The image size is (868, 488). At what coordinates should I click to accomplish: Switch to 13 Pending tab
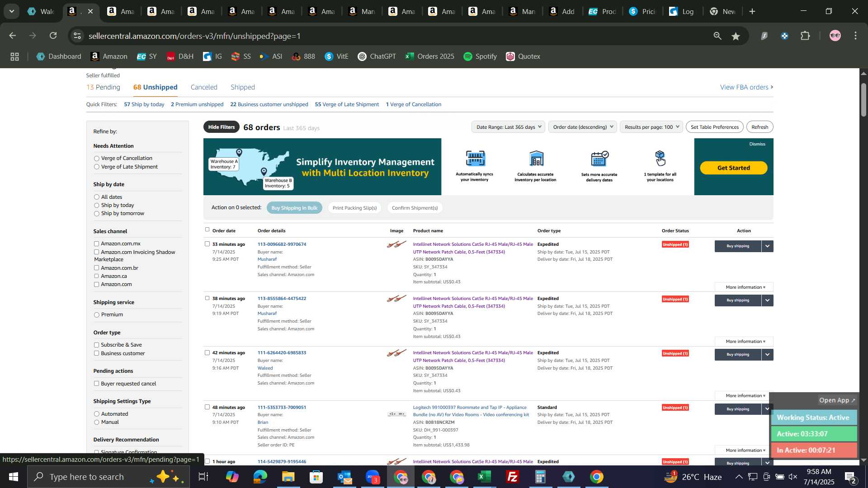(103, 87)
